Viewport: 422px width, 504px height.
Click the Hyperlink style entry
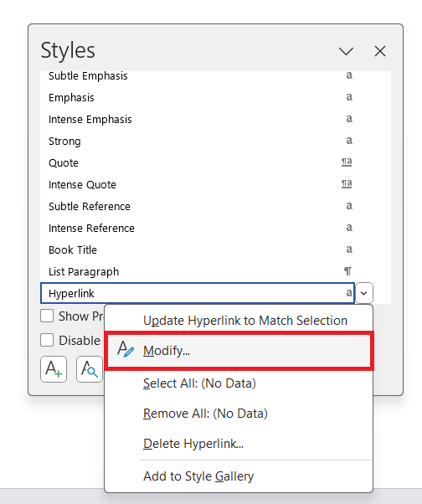198,293
